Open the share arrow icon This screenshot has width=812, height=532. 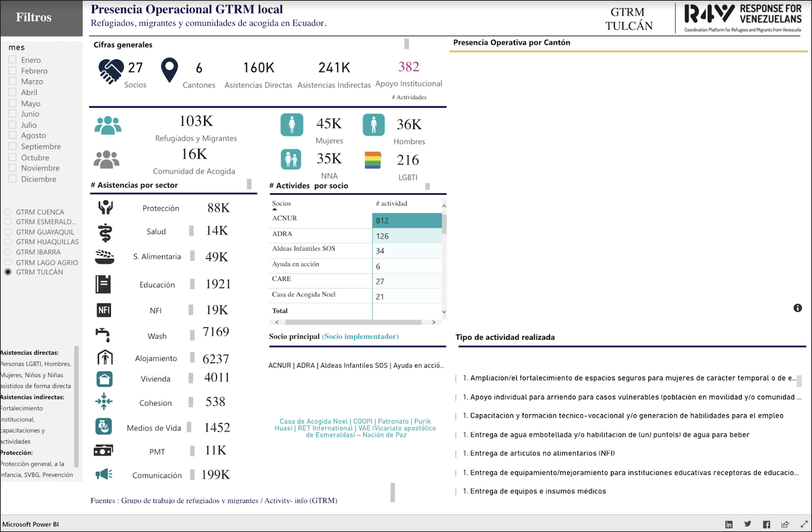785,524
